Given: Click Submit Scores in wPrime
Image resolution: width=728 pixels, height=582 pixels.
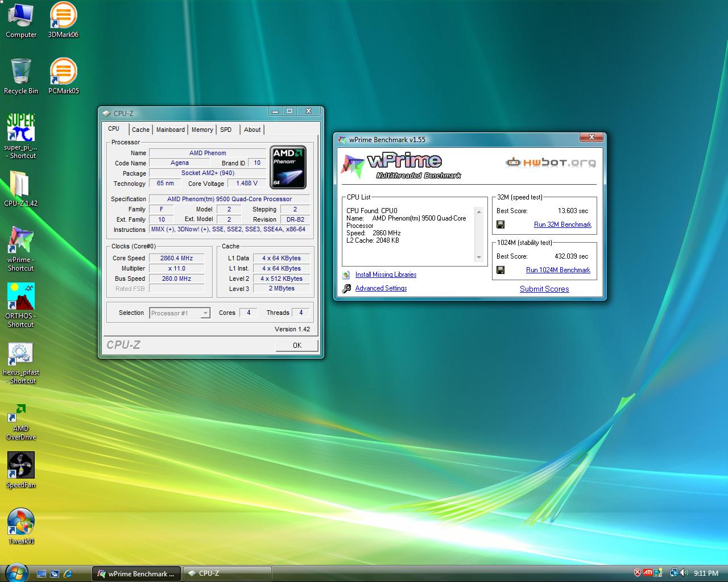Looking at the screenshot, I should pyautogui.click(x=544, y=289).
